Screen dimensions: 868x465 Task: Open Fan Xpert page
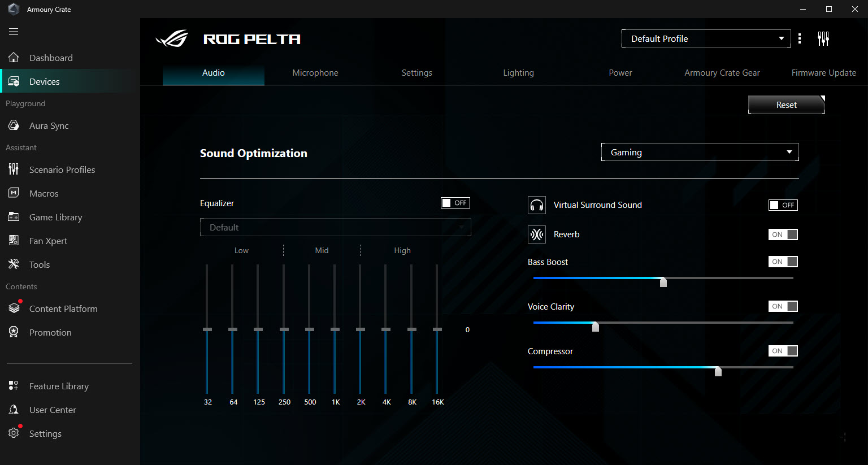(x=70, y=241)
